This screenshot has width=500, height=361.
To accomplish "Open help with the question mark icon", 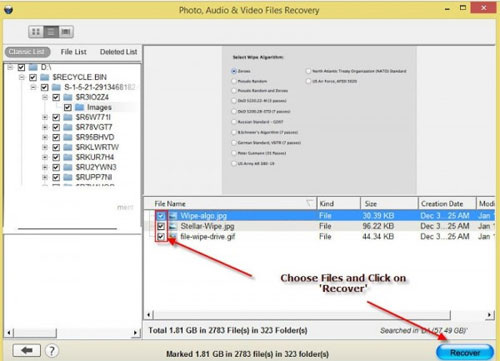I will pos(52,351).
